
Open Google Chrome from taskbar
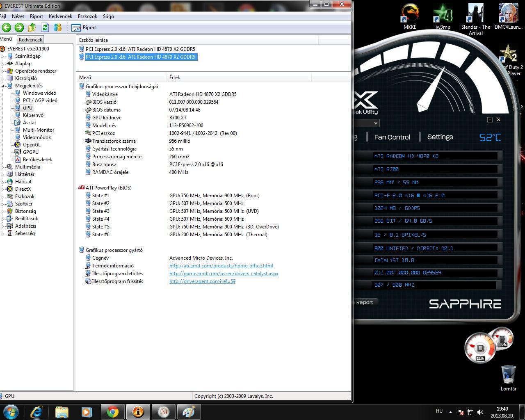112,412
